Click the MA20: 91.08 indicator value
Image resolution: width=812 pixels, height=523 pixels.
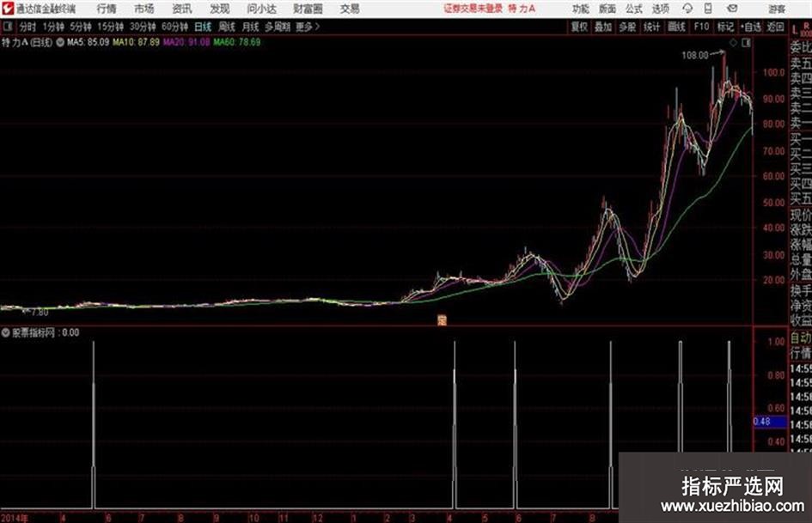pyautogui.click(x=186, y=42)
